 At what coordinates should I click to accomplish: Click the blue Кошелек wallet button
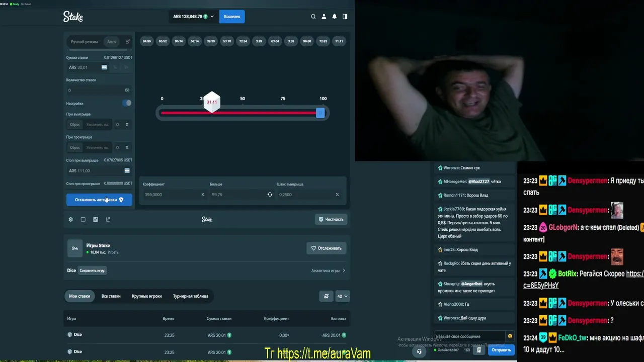click(232, 17)
